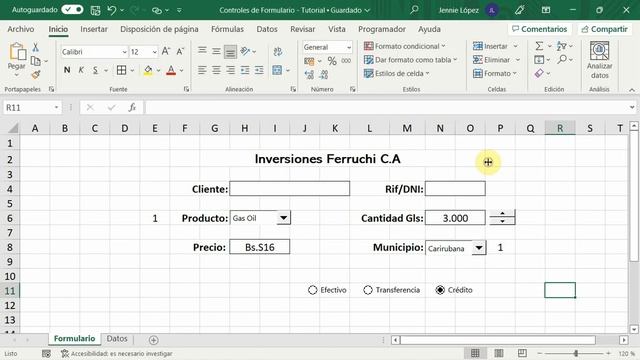This screenshot has height=360, width=640.
Task: Open the Datos sheet tab
Action: coord(117,338)
